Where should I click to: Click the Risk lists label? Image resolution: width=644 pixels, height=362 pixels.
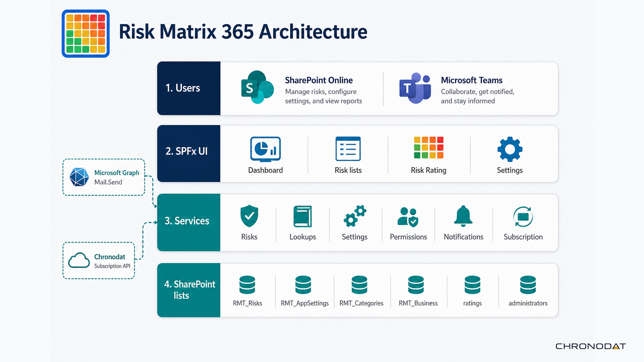(x=348, y=170)
